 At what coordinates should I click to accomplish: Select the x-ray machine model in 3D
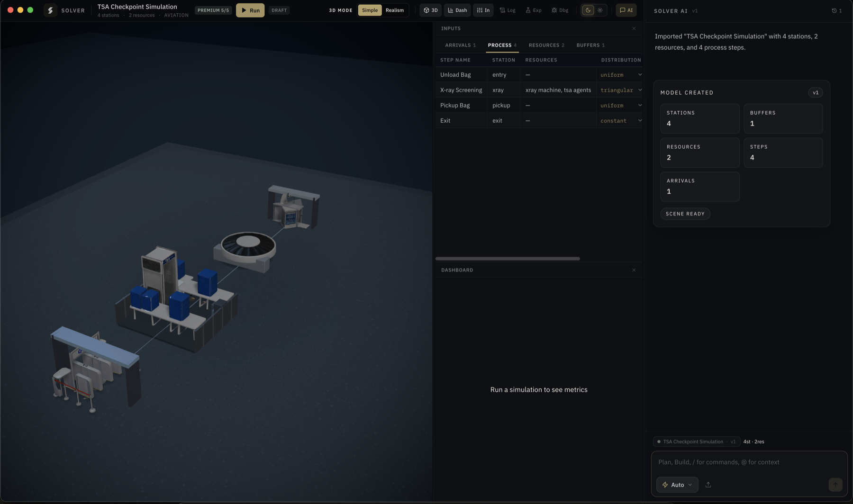[175, 298]
